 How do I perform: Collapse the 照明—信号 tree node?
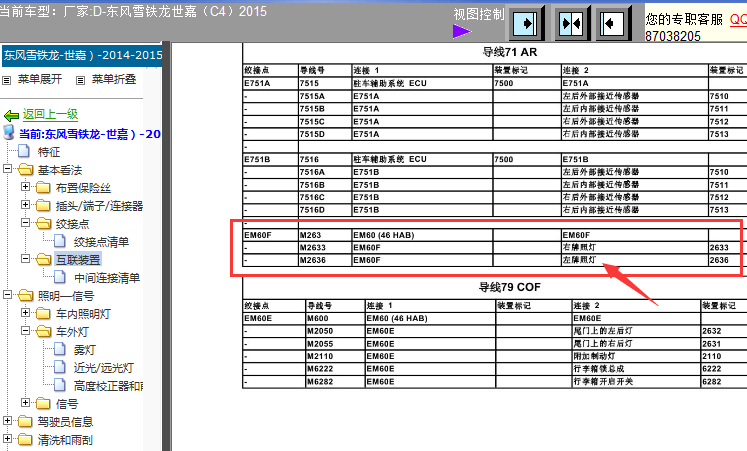(x=7, y=295)
